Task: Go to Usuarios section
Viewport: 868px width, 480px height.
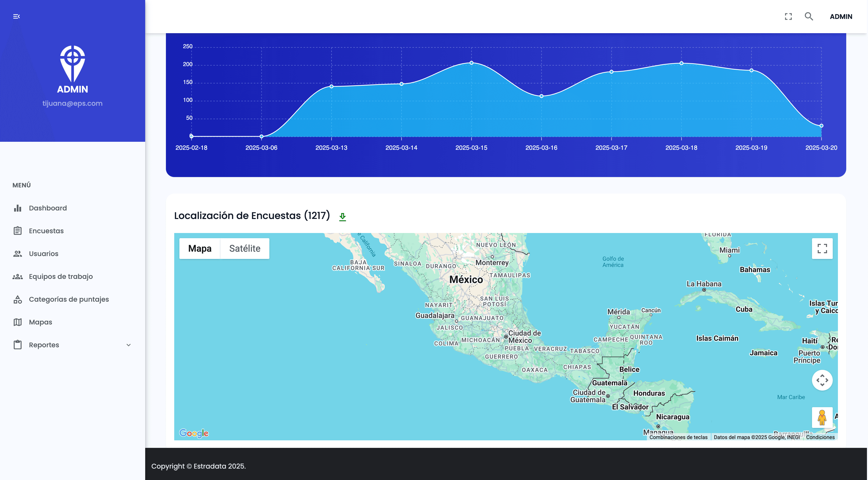Action: (44, 254)
